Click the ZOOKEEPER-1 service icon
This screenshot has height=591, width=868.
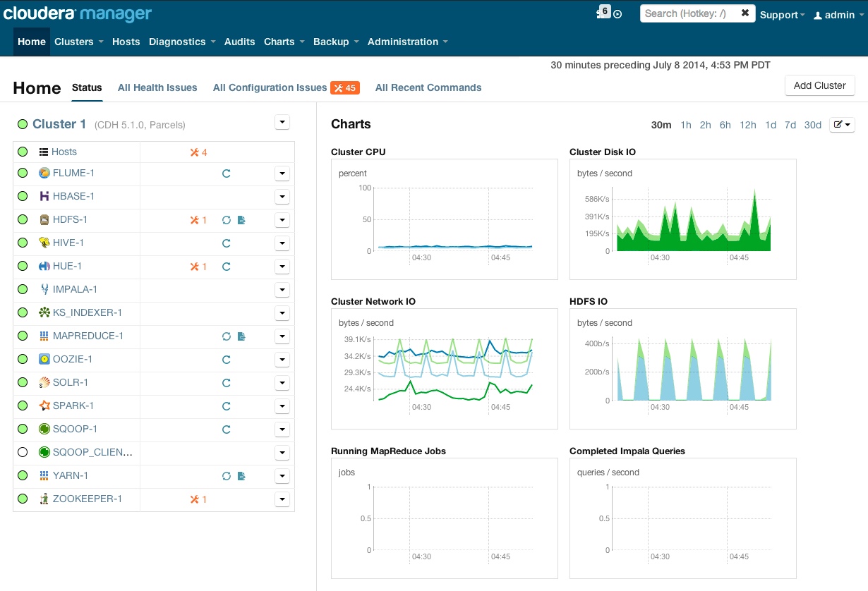(x=44, y=499)
